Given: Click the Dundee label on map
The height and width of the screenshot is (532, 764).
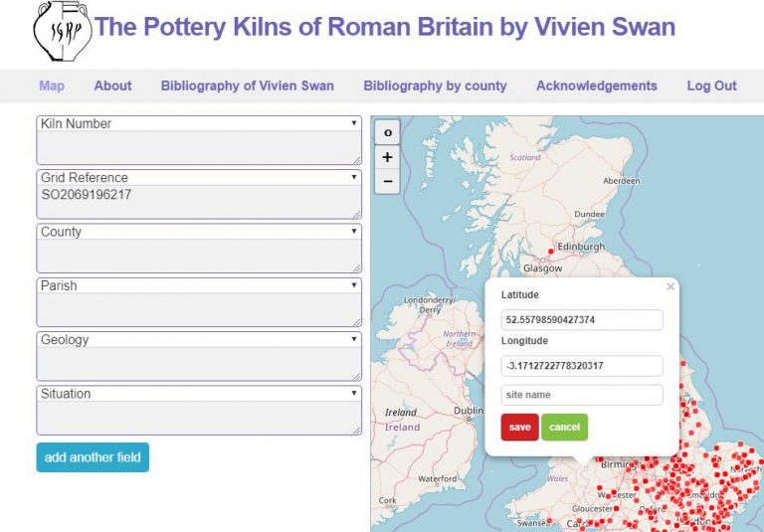Looking at the screenshot, I should click(x=589, y=215).
